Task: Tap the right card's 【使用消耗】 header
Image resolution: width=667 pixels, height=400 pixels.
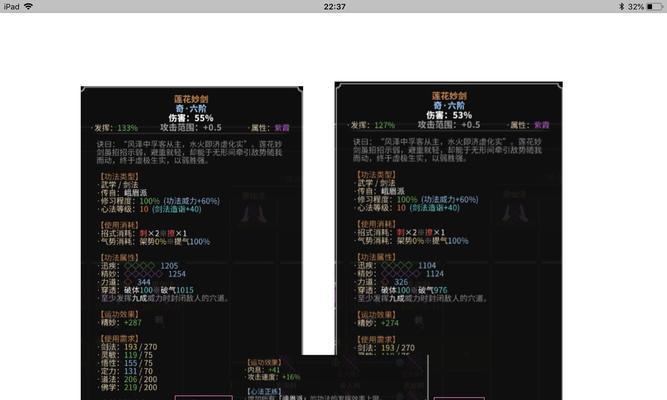Action: [376, 224]
